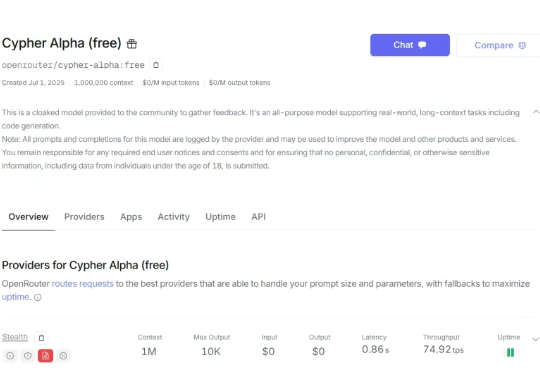The width and height of the screenshot is (540, 372).
Task: Copy the openrouter/cypher-alpha:free model ID
Action: click(156, 65)
